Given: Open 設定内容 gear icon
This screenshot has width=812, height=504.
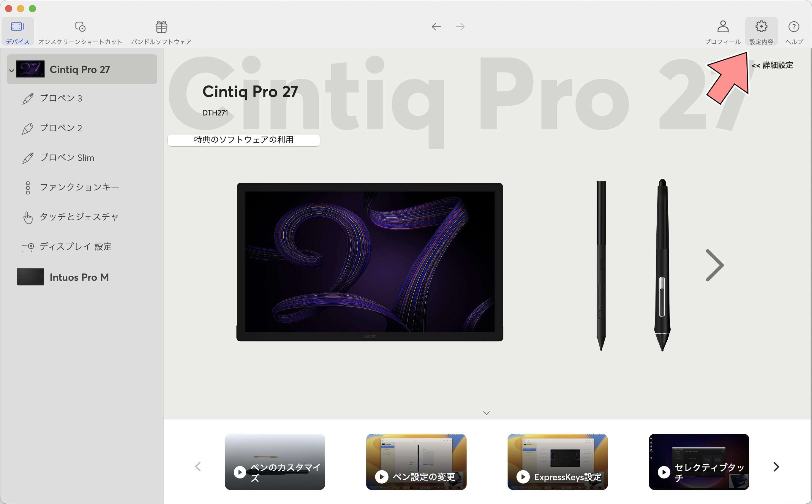Looking at the screenshot, I should 761,26.
